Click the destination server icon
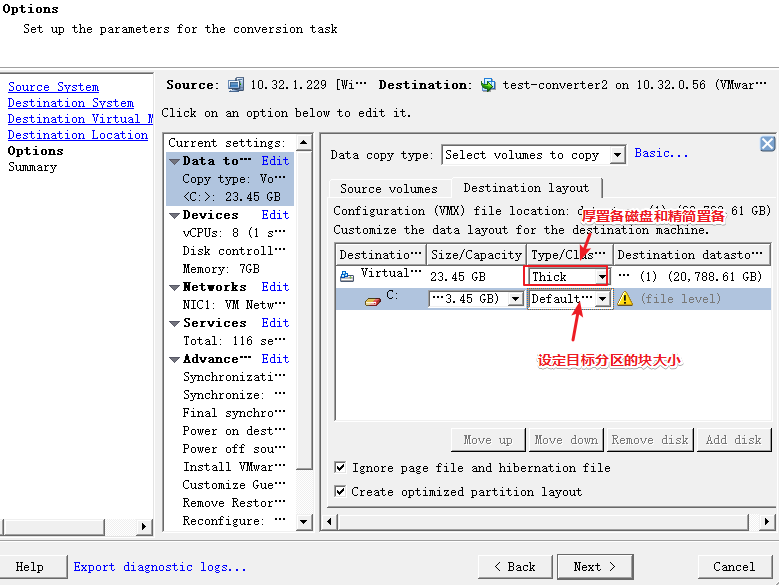 pos(488,85)
